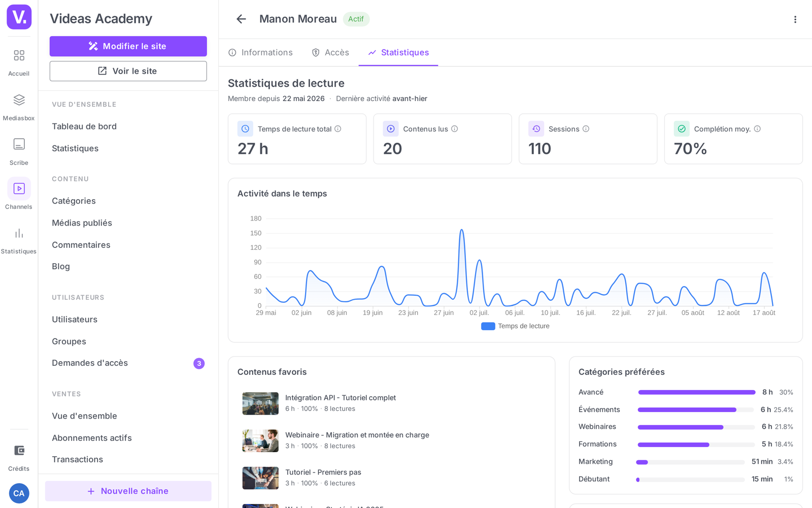Toggle Temps de lecture legend swatch
Image resolution: width=812 pixels, height=508 pixels.
click(x=488, y=326)
